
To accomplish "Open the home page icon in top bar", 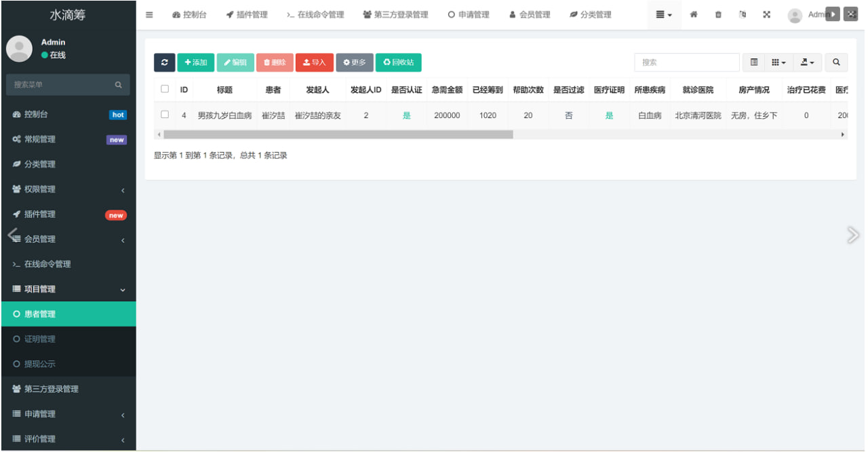I will pos(694,15).
